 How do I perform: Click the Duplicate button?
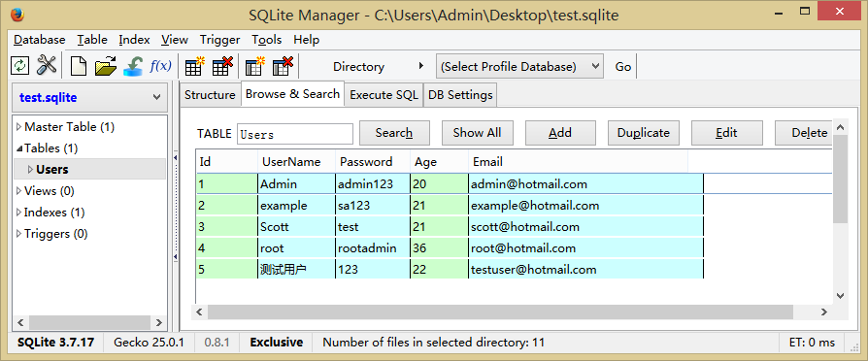click(x=644, y=133)
